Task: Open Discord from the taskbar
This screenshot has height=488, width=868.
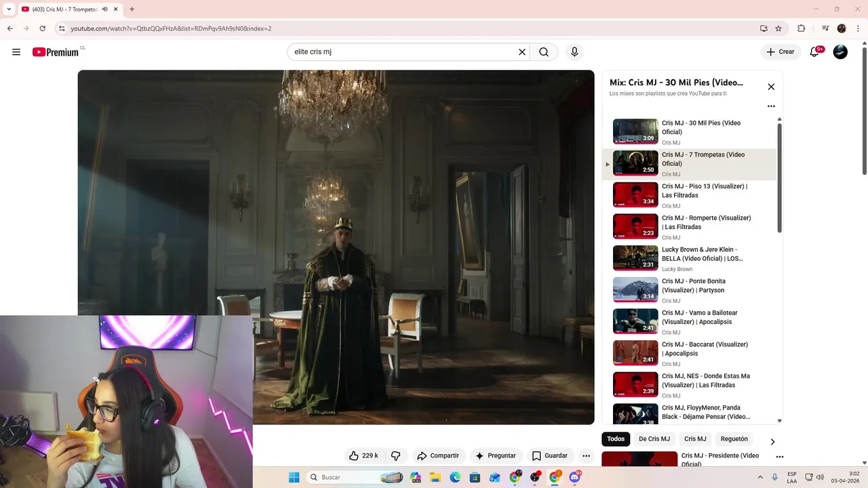Action: click(575, 477)
